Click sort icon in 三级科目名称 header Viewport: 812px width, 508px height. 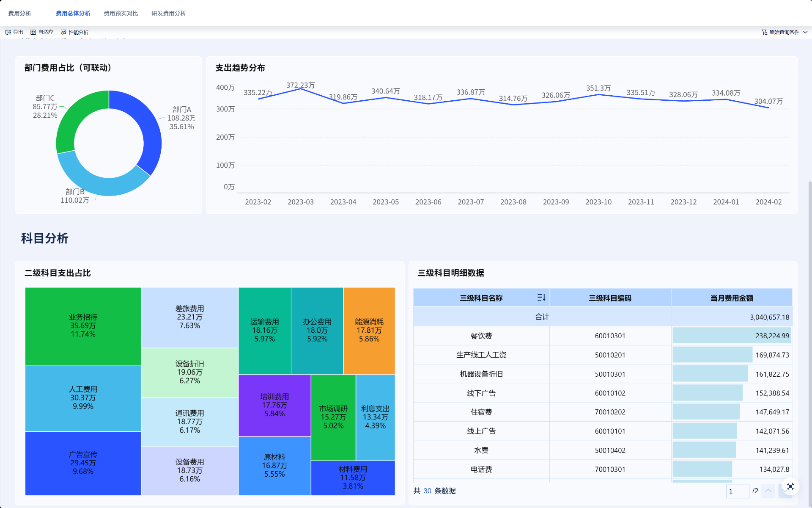coord(541,298)
